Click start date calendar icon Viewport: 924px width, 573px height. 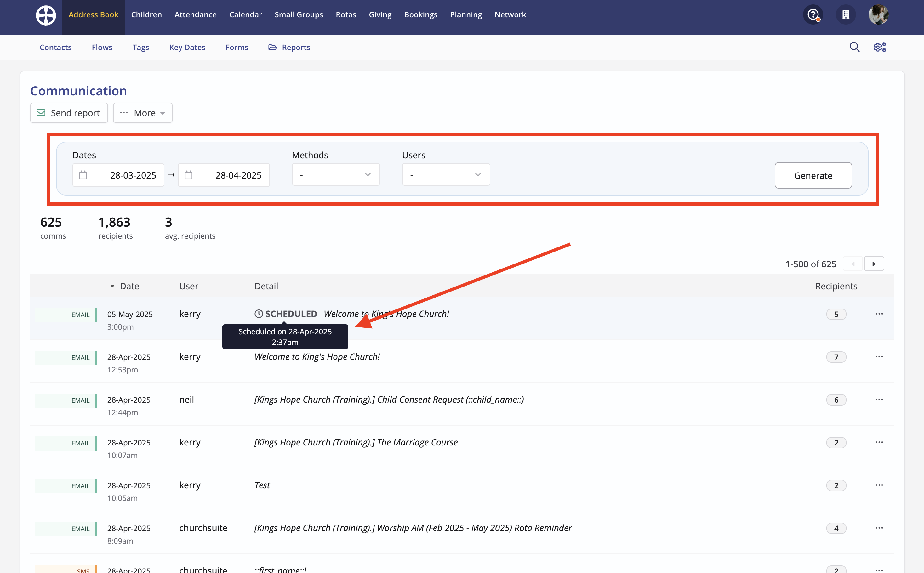tap(83, 175)
